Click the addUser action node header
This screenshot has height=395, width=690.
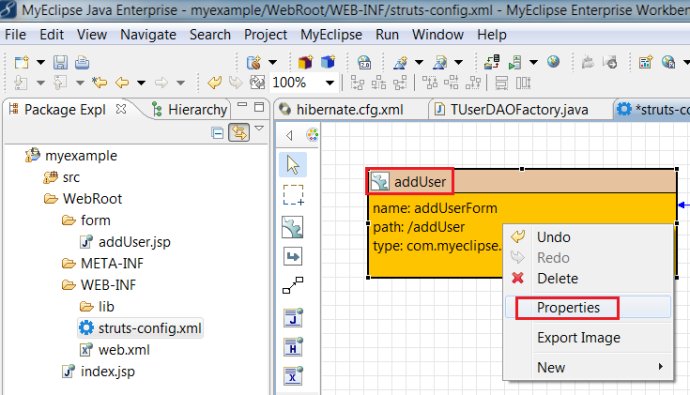pos(522,181)
